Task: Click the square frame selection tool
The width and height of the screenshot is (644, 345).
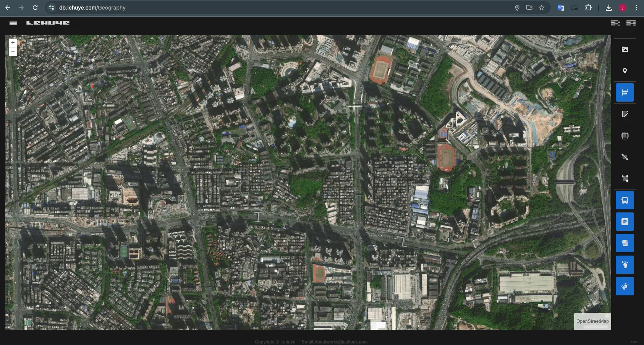Action: point(625,136)
